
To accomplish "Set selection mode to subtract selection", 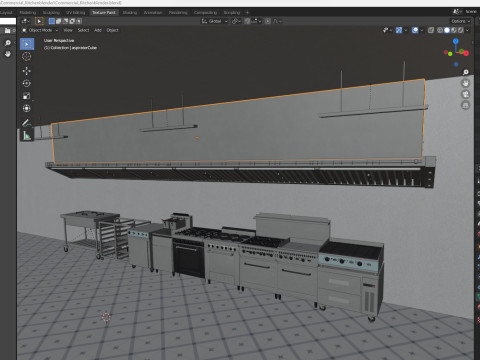I will tap(65, 21).
